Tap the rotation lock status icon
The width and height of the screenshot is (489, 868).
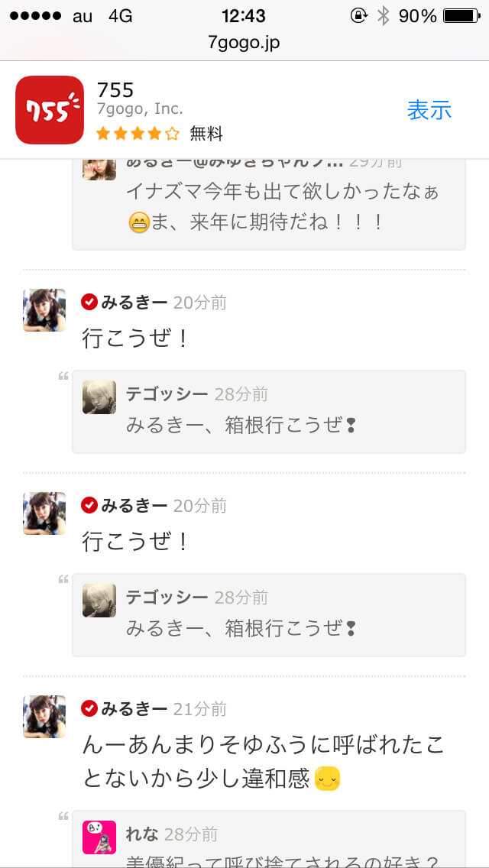pos(359,15)
